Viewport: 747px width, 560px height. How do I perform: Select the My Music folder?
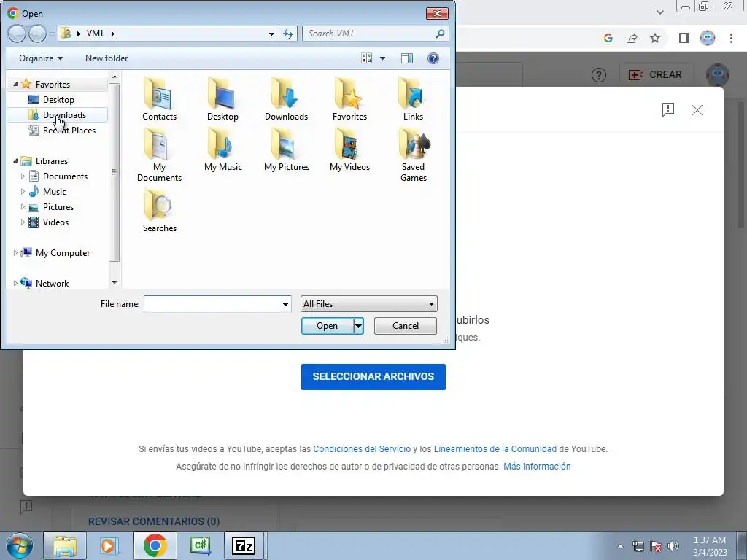tap(222, 150)
